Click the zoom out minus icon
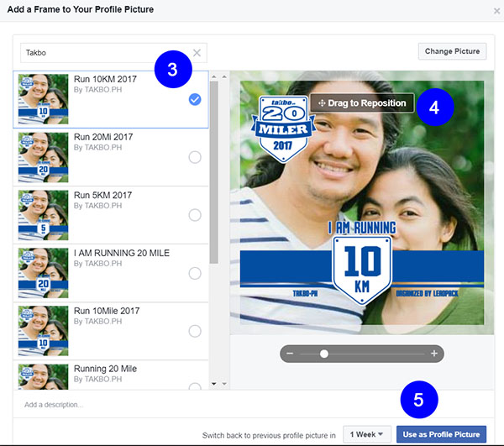 pos(290,354)
